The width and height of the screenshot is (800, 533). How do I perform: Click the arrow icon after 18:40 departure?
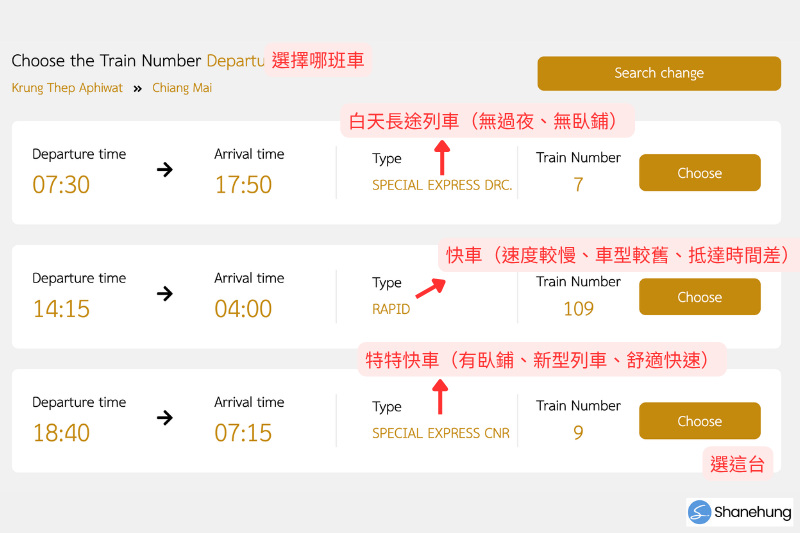[x=165, y=418]
